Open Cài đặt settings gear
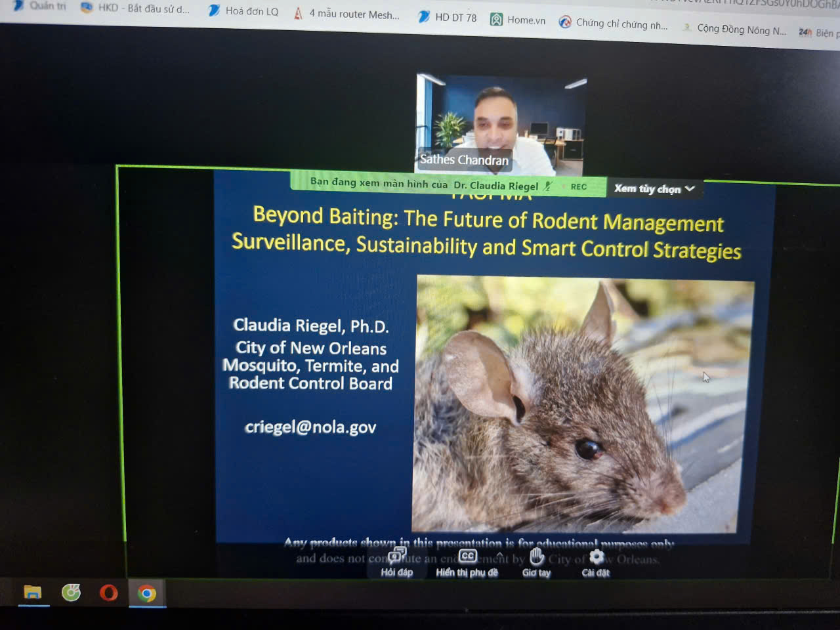The image size is (840, 630). pos(596,563)
